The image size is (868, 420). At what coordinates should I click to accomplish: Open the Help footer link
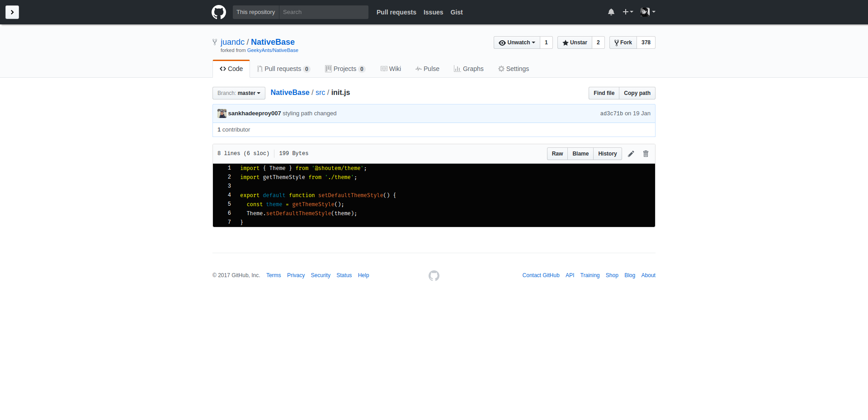(x=363, y=275)
